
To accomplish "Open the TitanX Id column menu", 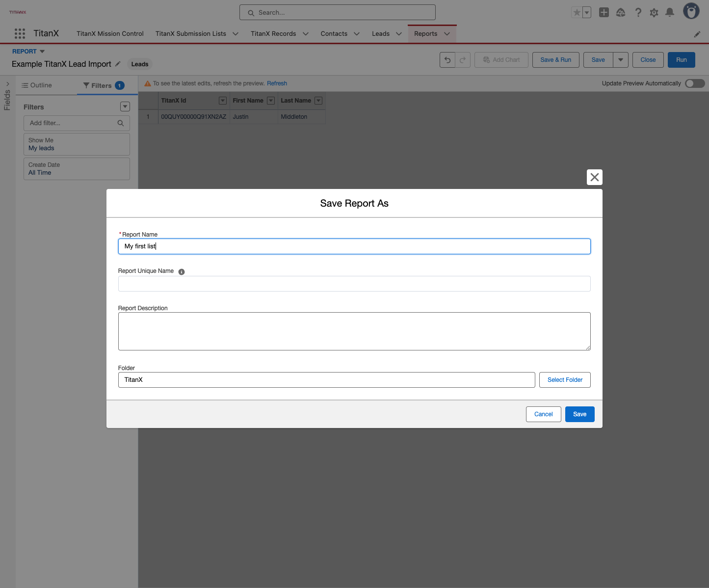I will point(223,101).
